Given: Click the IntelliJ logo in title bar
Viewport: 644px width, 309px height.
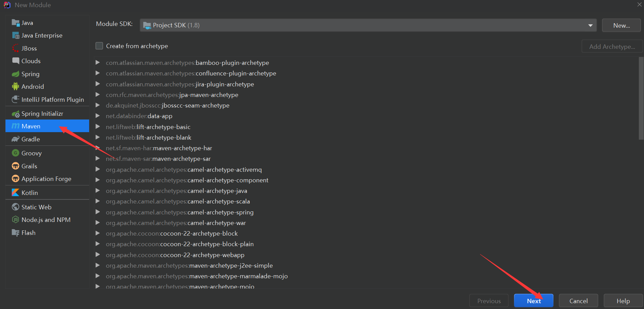Looking at the screenshot, I should pyautogui.click(x=7, y=5).
